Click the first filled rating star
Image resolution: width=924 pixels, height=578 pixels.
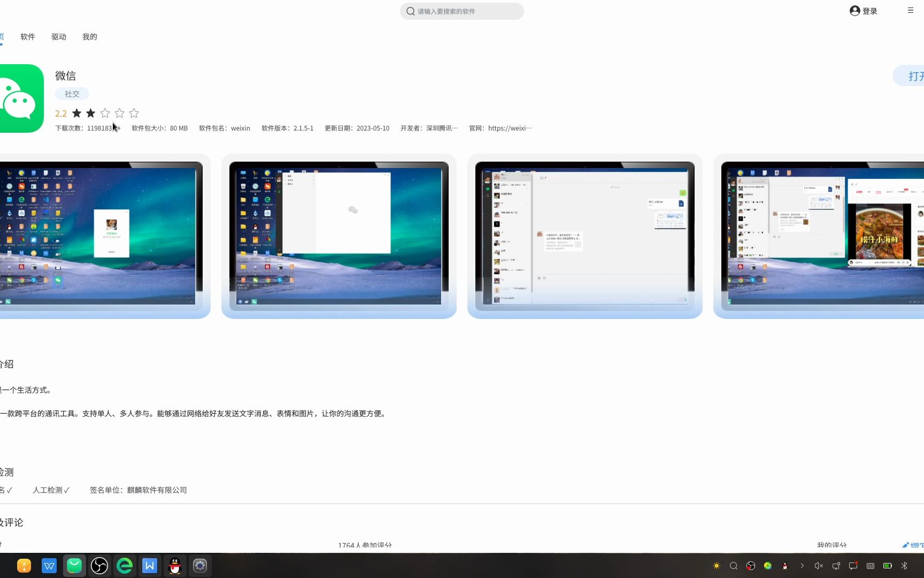pos(76,113)
